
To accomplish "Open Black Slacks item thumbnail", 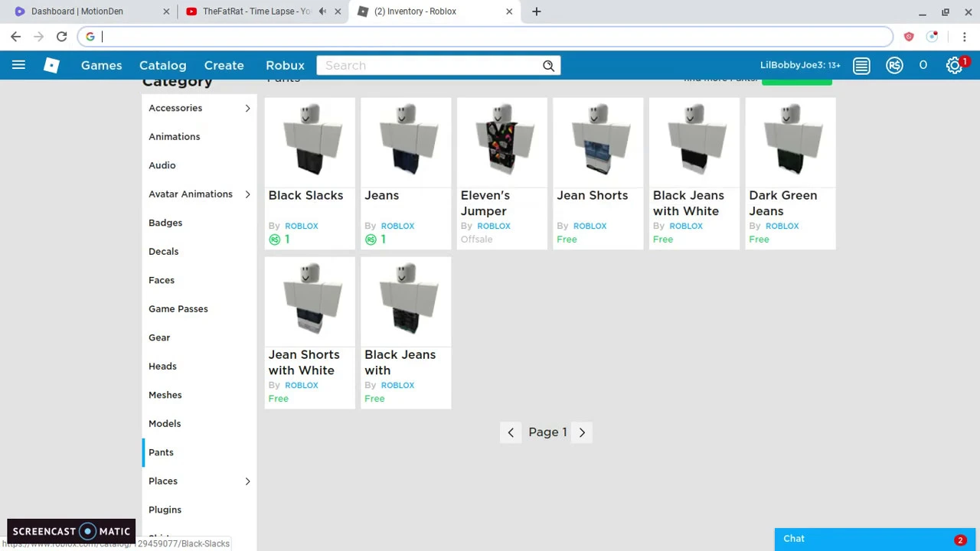I will 310,142.
